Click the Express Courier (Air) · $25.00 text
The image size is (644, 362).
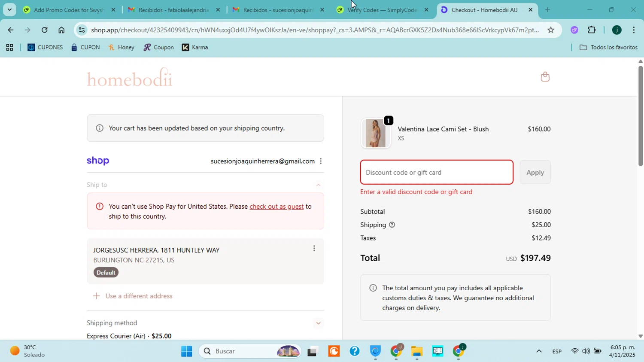point(129,336)
